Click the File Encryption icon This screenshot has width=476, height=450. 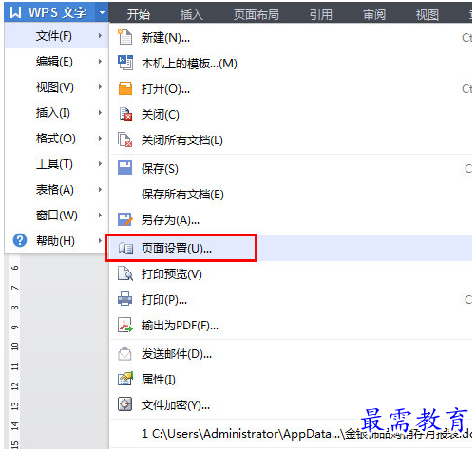(x=124, y=404)
